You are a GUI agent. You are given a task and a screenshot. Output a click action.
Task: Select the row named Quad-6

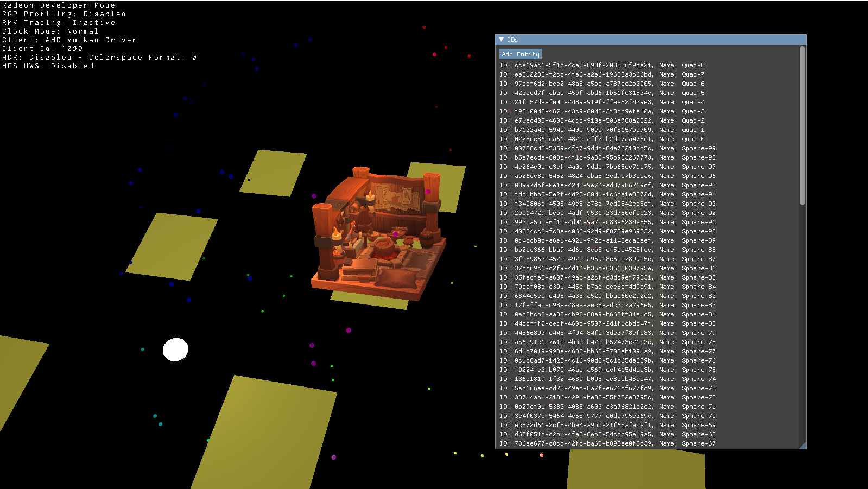coord(603,84)
